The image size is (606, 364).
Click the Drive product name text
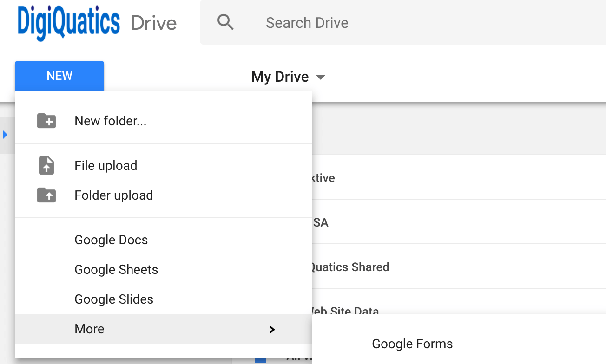[x=154, y=23]
